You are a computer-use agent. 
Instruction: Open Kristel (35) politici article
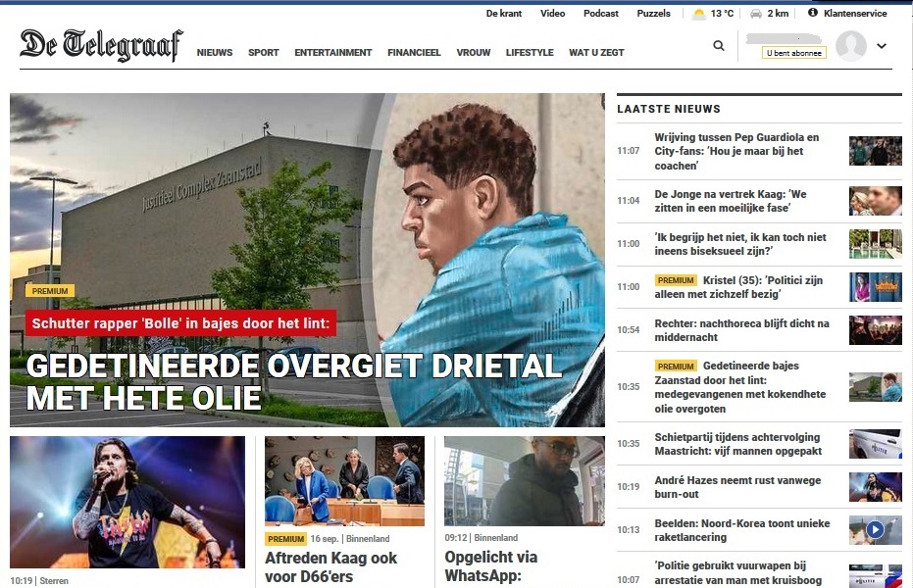click(x=738, y=287)
